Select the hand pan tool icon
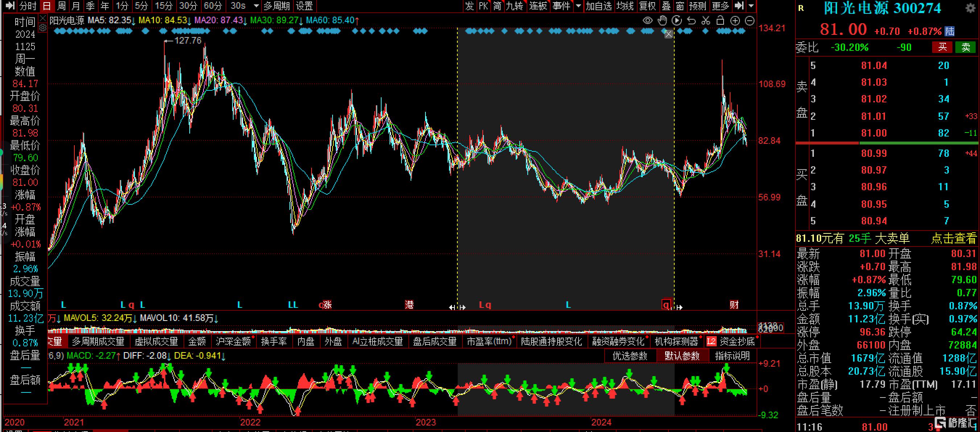980x432 pixels. pos(662,21)
